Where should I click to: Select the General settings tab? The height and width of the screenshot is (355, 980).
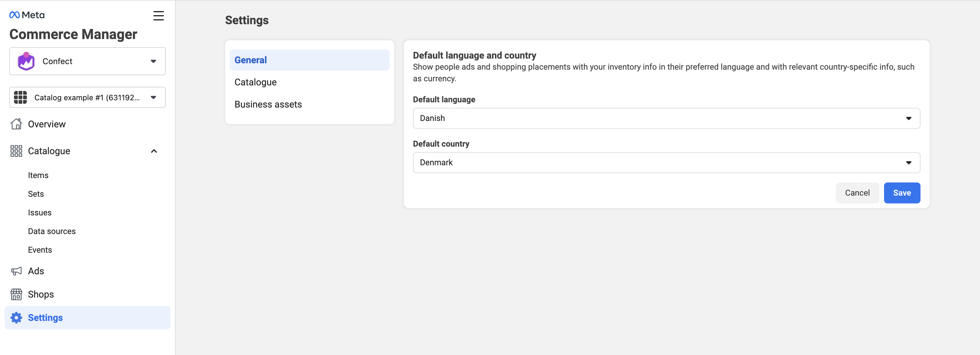tap(309, 60)
